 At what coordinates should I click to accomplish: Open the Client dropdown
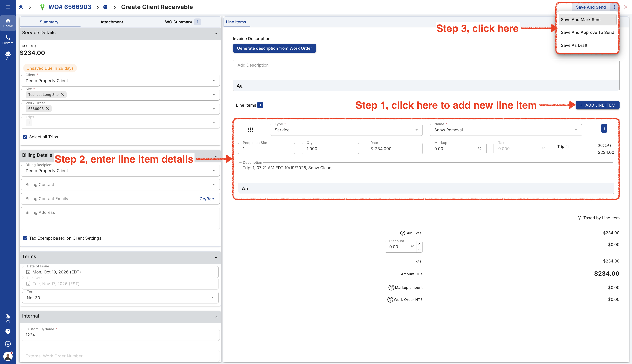120,80
